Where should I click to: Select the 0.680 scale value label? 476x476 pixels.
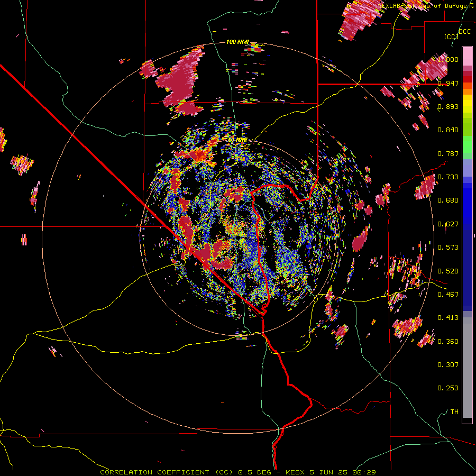tap(448, 200)
